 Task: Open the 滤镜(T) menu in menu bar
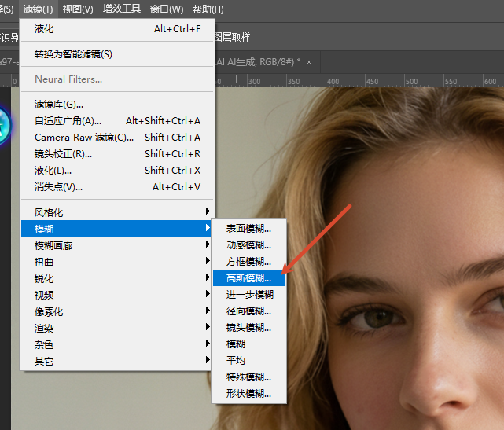click(x=39, y=9)
